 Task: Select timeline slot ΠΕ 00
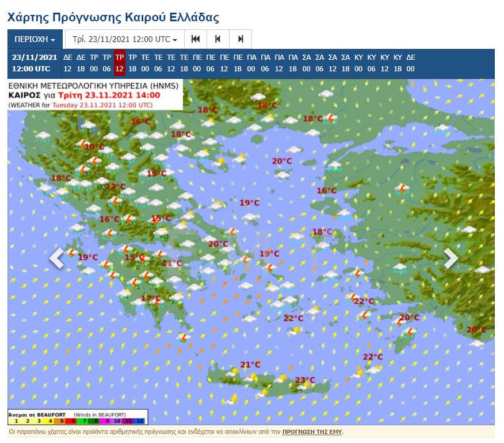point(197,63)
